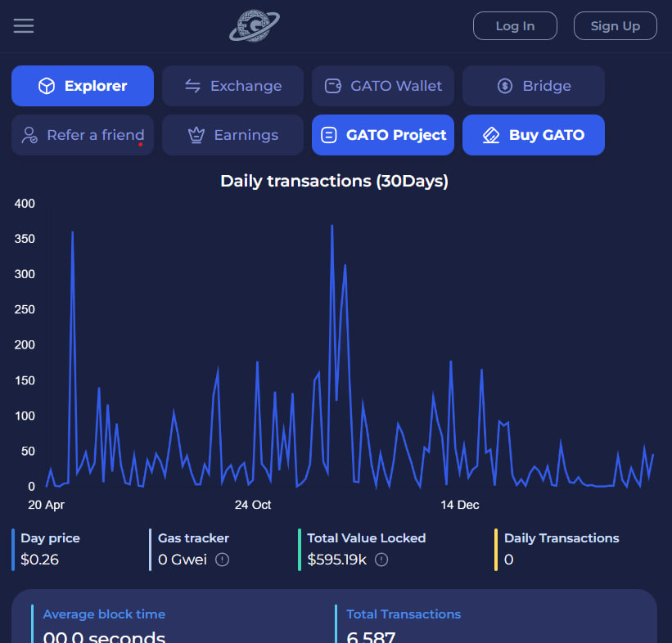Open Refer a friend
The width and height of the screenshot is (672, 643).
(83, 135)
